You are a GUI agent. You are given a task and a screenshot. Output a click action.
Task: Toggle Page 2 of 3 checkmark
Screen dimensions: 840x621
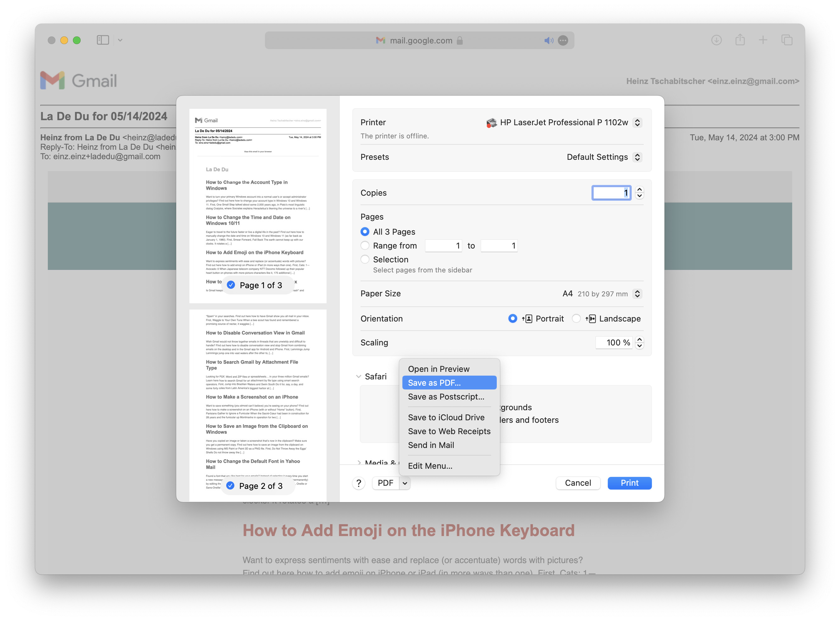230,486
